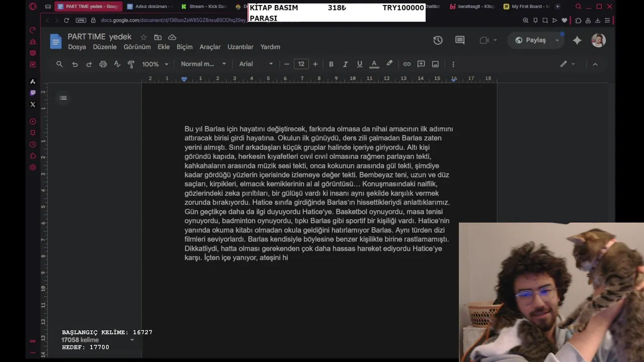
Task: Activate the paint format tool
Action: 131,64
